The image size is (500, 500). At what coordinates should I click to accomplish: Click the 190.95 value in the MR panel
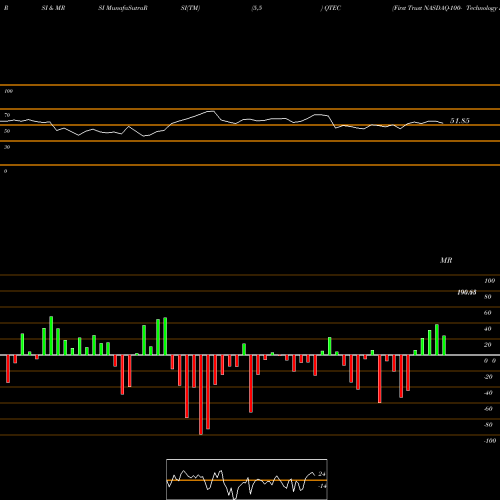[467, 292]
